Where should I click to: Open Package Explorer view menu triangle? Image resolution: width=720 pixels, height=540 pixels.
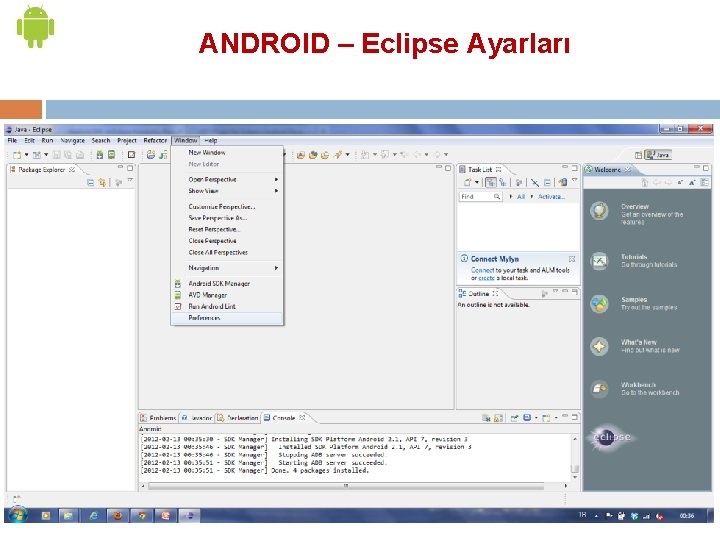[x=130, y=180]
